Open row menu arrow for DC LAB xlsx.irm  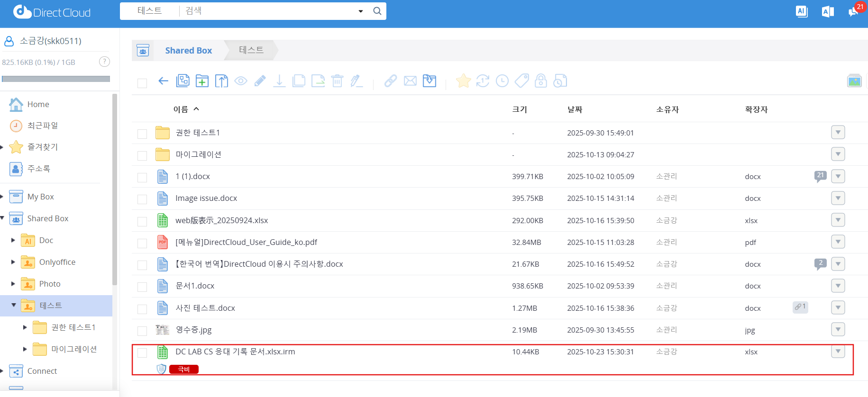click(x=838, y=351)
